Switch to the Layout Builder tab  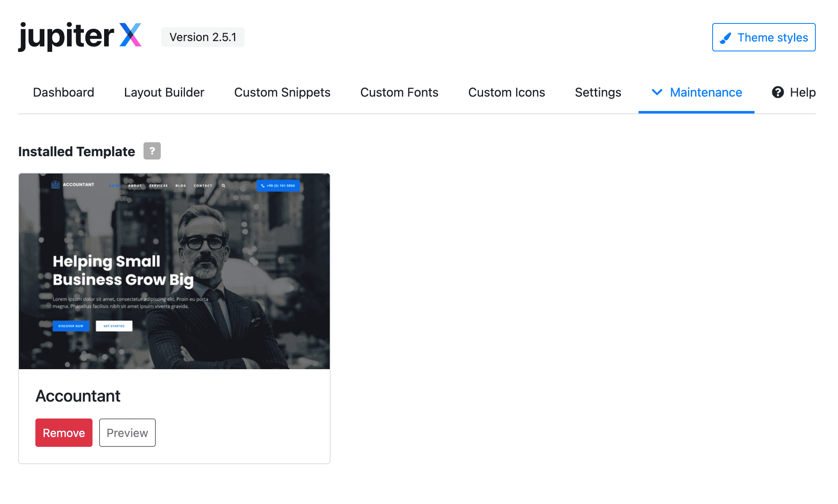click(164, 92)
